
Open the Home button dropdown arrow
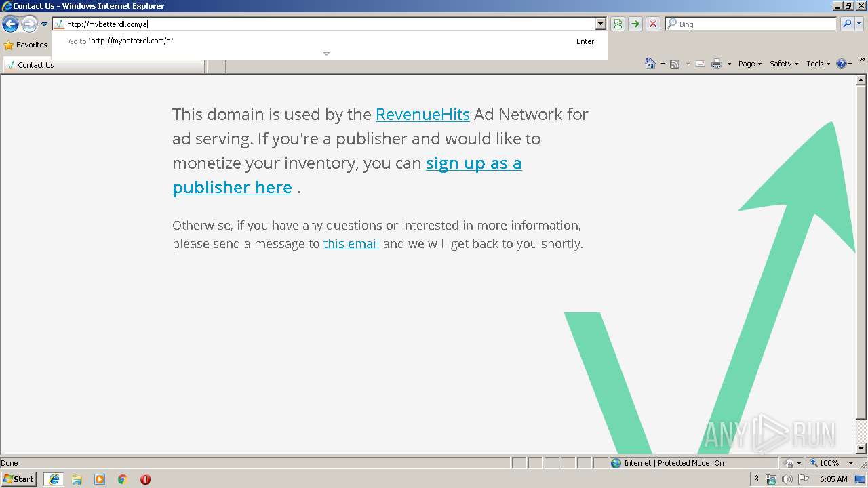pos(663,64)
